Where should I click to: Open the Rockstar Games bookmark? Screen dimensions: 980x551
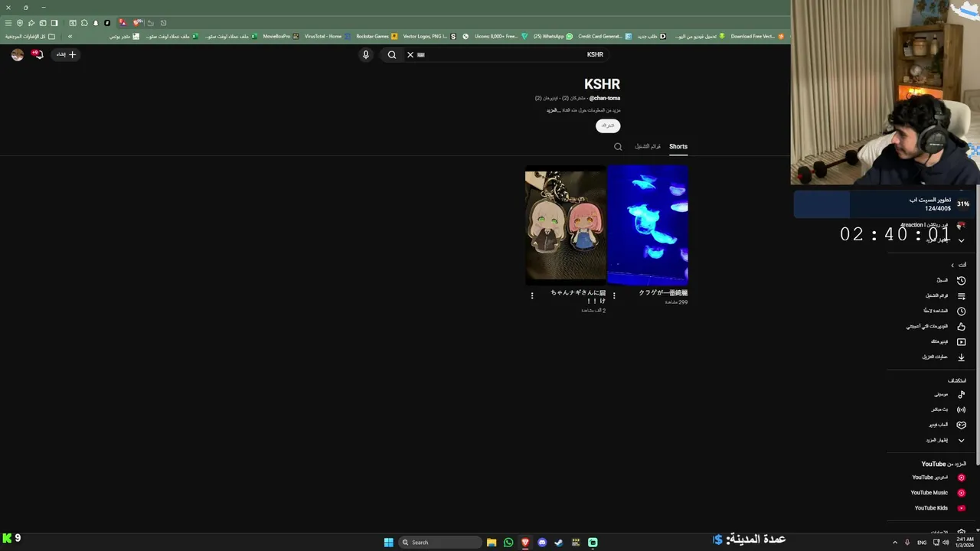click(x=377, y=36)
